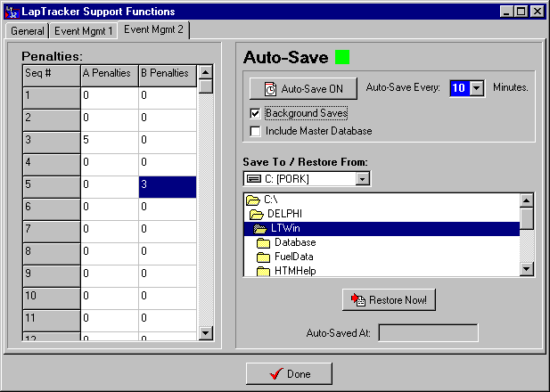Click the Restore Now! button
The width and height of the screenshot is (550, 392).
[389, 299]
